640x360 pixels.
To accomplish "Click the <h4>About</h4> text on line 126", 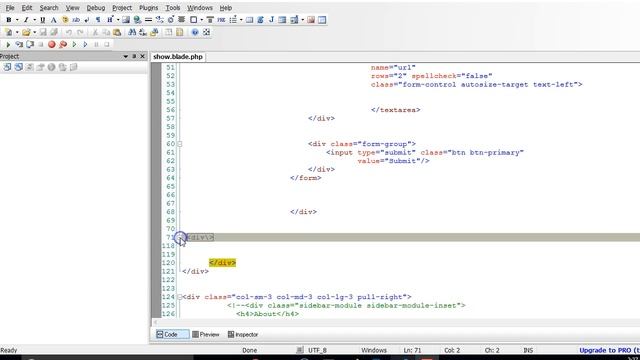I will click(267, 314).
